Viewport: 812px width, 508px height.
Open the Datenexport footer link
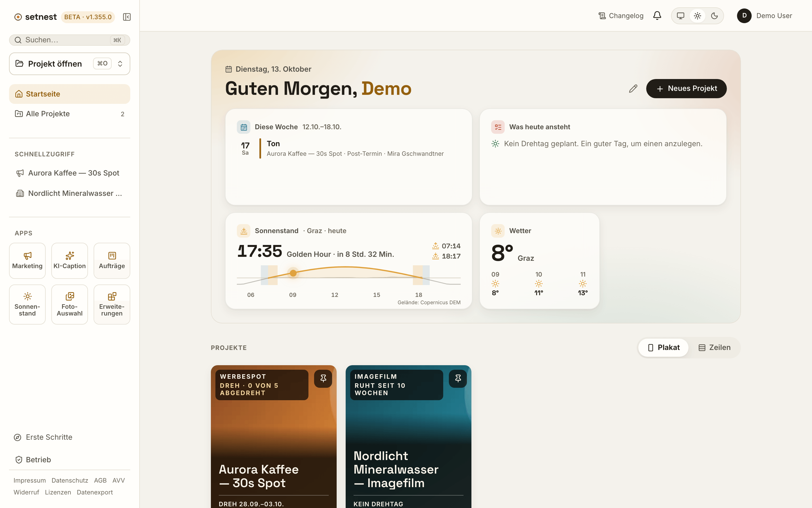click(95, 492)
